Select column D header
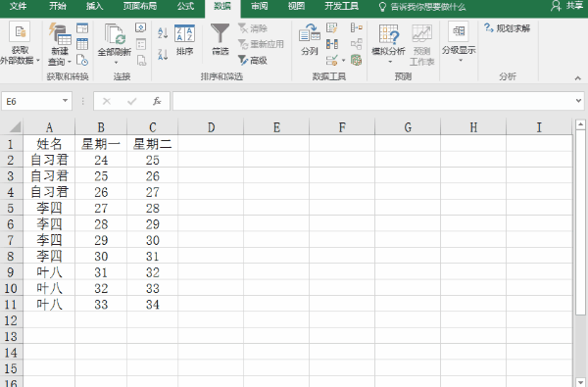 pos(211,127)
